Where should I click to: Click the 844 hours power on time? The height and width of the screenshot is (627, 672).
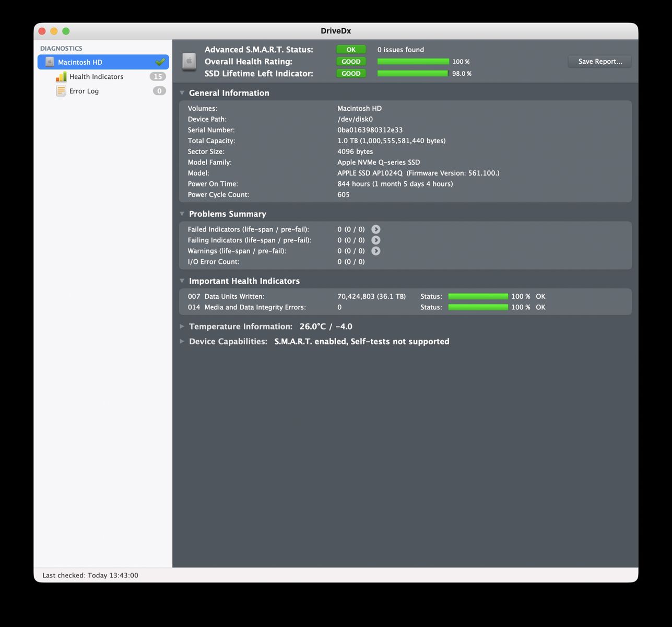tap(395, 184)
